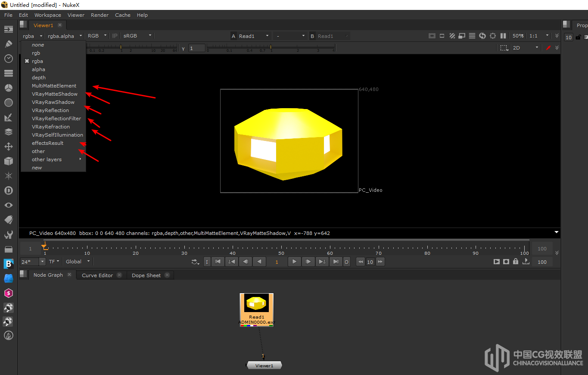Screen dimensions: 588x375
Task: Toggle the horizontal-lines viewer icon
Action: click(x=472, y=36)
